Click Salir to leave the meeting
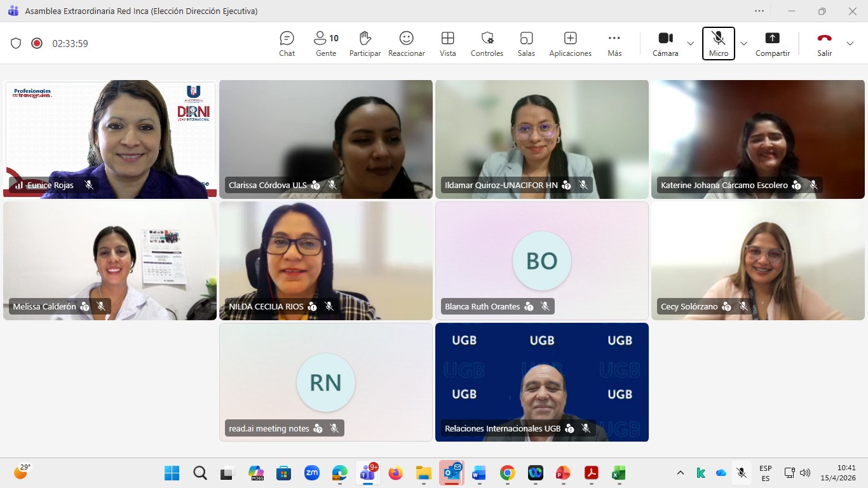The width and height of the screenshot is (868, 488). (x=824, y=43)
